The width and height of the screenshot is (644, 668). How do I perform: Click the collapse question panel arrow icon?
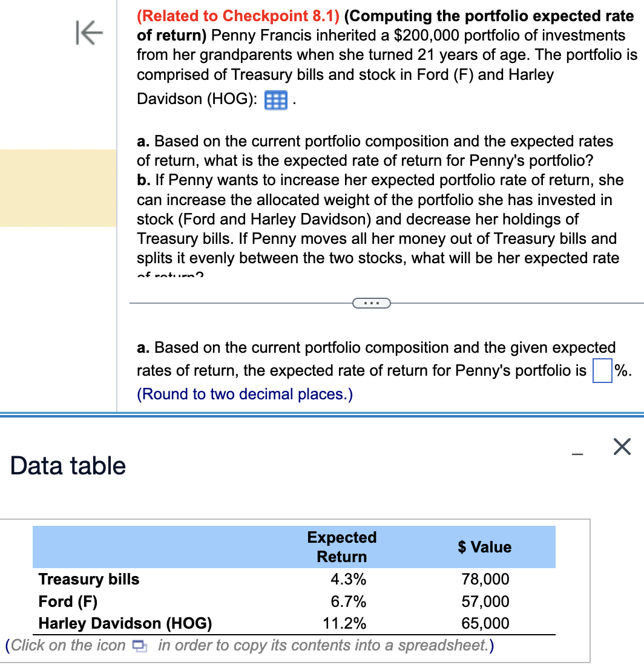(88, 33)
